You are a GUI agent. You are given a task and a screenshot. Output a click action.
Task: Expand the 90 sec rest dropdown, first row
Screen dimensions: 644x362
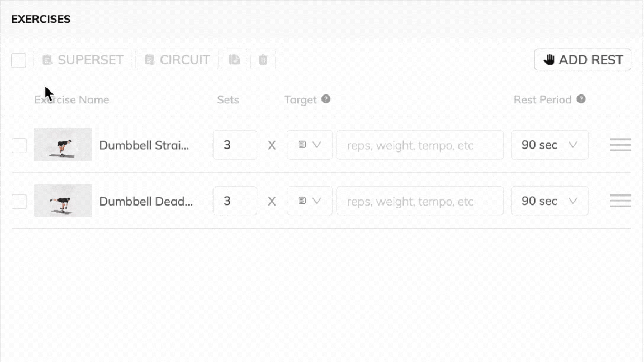550,145
